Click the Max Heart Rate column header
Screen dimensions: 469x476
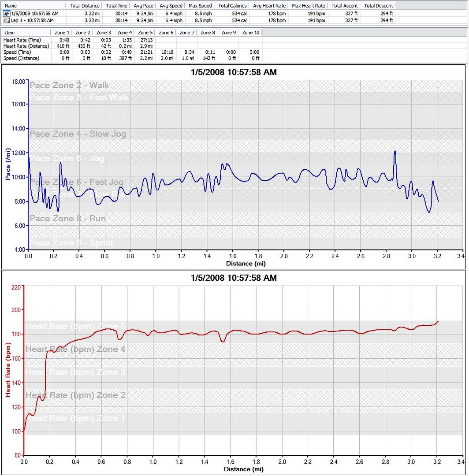308,6
